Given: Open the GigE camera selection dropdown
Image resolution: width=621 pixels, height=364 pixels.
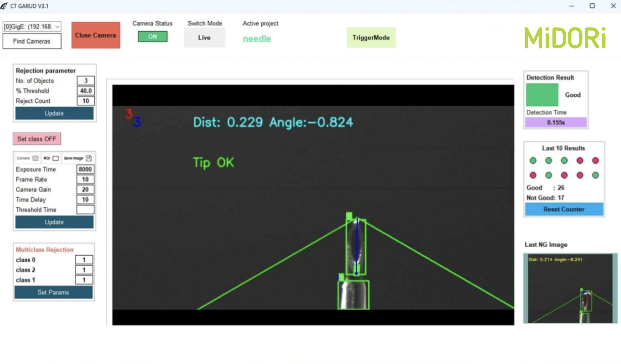Looking at the screenshot, I should pos(32,27).
